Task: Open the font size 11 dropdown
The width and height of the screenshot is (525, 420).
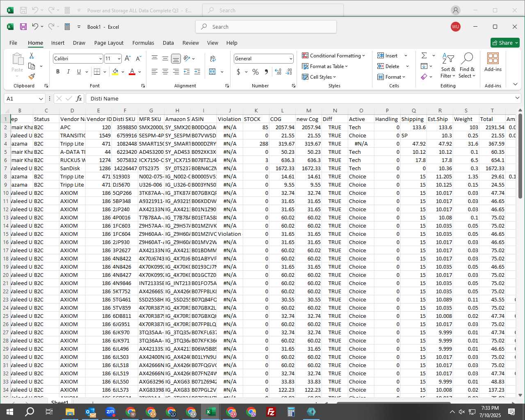Action: pos(119,59)
